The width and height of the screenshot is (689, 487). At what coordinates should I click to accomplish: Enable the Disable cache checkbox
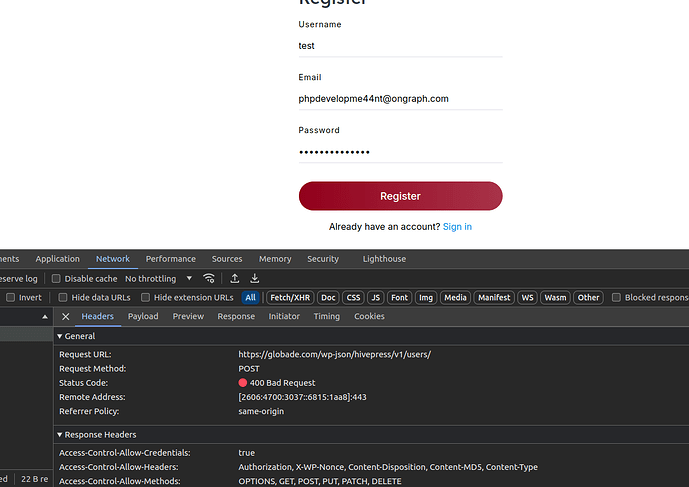click(57, 279)
